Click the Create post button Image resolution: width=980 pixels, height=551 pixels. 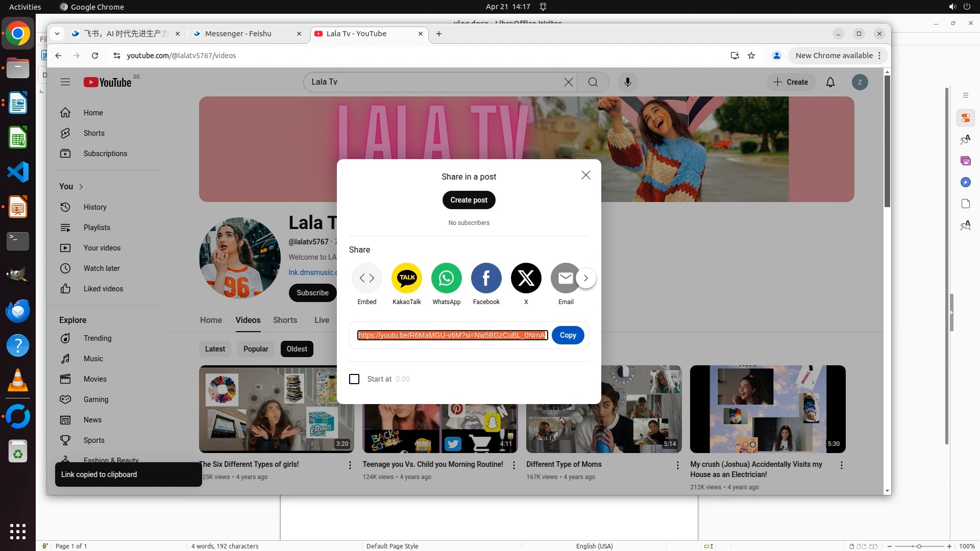click(469, 200)
